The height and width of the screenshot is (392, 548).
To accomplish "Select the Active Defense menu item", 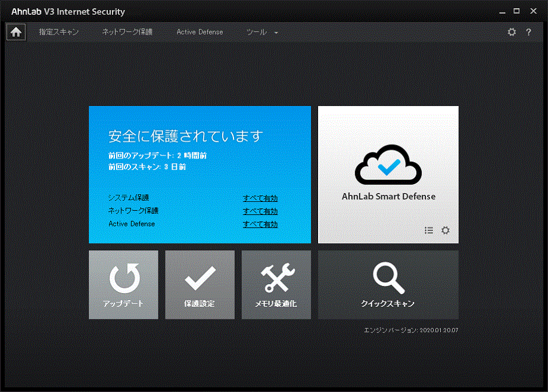I will [x=200, y=32].
